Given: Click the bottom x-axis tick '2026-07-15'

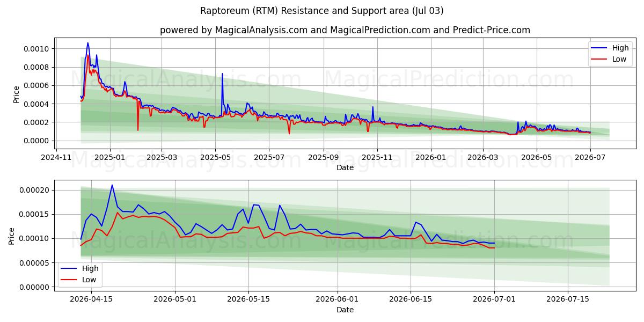Looking at the screenshot, I should (x=568, y=299).
